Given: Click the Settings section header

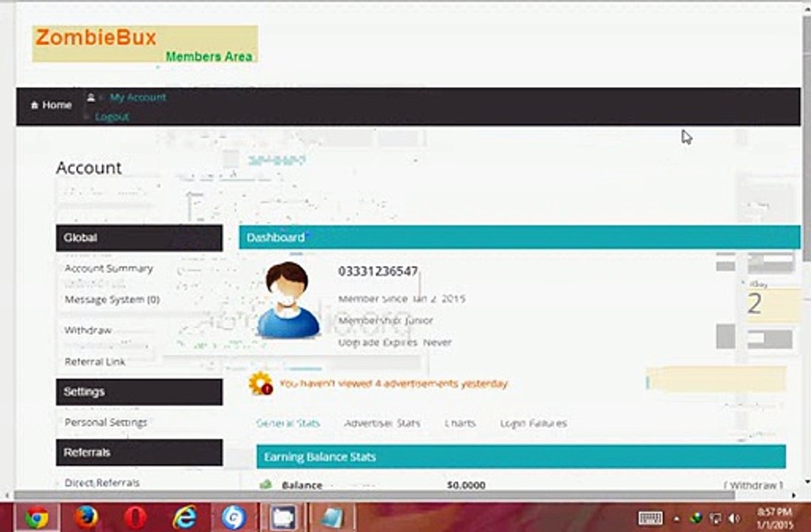Looking at the screenshot, I should click(139, 392).
